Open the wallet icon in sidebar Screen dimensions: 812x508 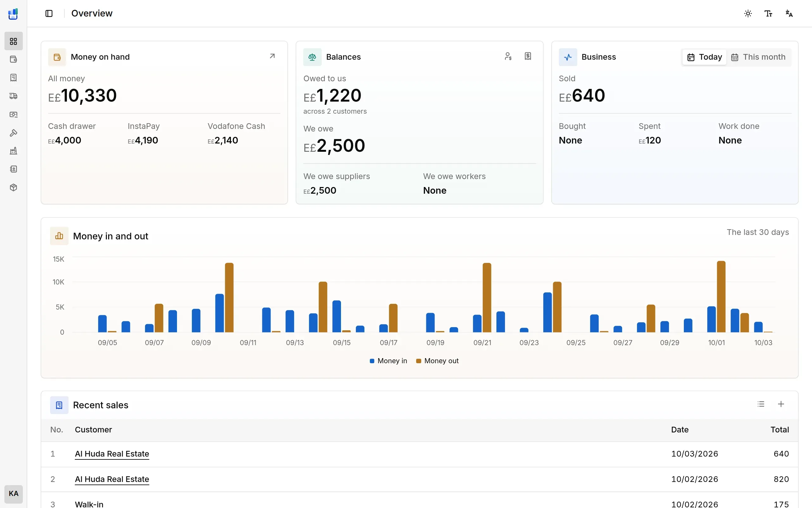click(13, 59)
